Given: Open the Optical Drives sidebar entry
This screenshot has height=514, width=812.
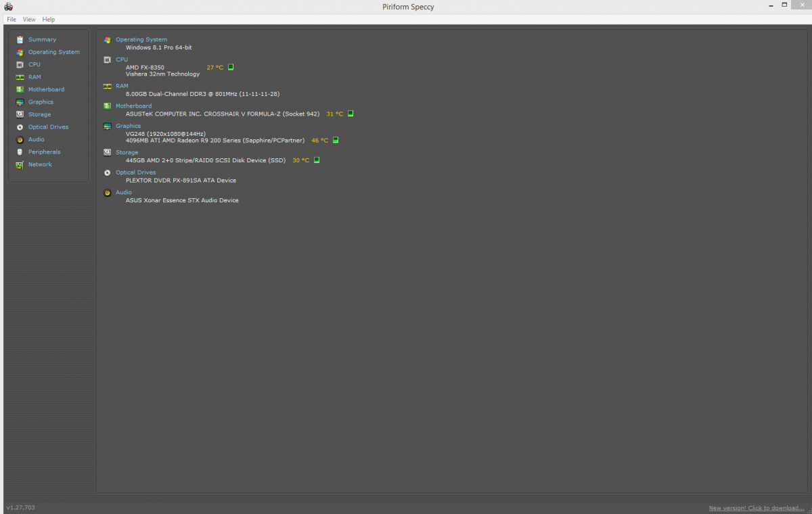Looking at the screenshot, I should pyautogui.click(x=48, y=127).
